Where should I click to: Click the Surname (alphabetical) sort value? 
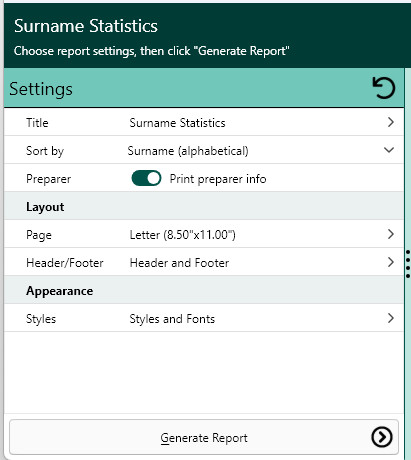(x=188, y=151)
